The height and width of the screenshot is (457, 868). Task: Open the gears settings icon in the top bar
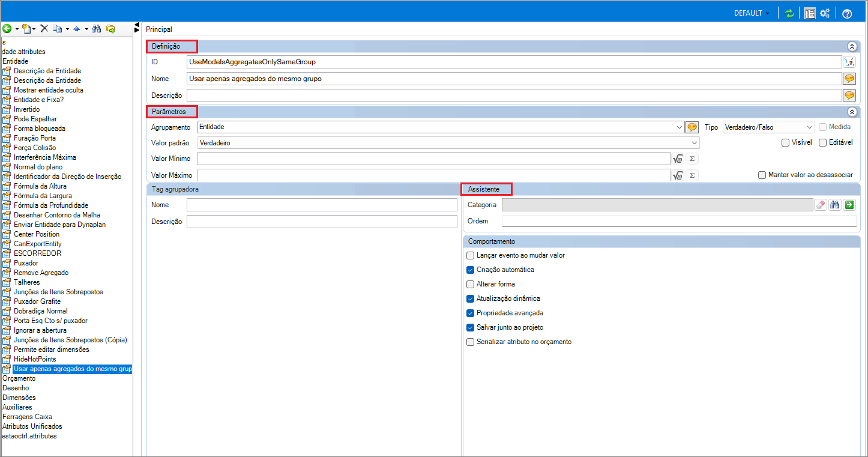pyautogui.click(x=825, y=13)
